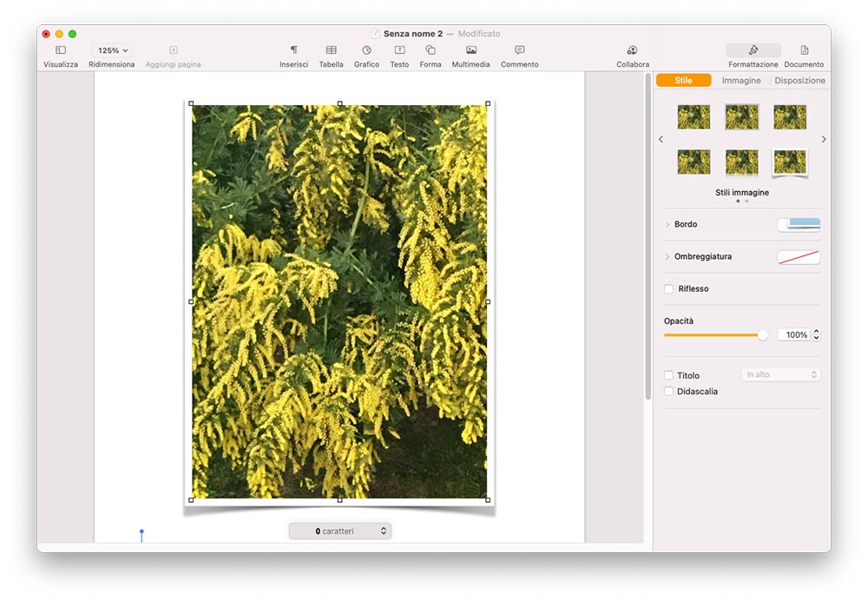Switch to the Immagine tab
Screen dimensions: 868x601
click(740, 80)
